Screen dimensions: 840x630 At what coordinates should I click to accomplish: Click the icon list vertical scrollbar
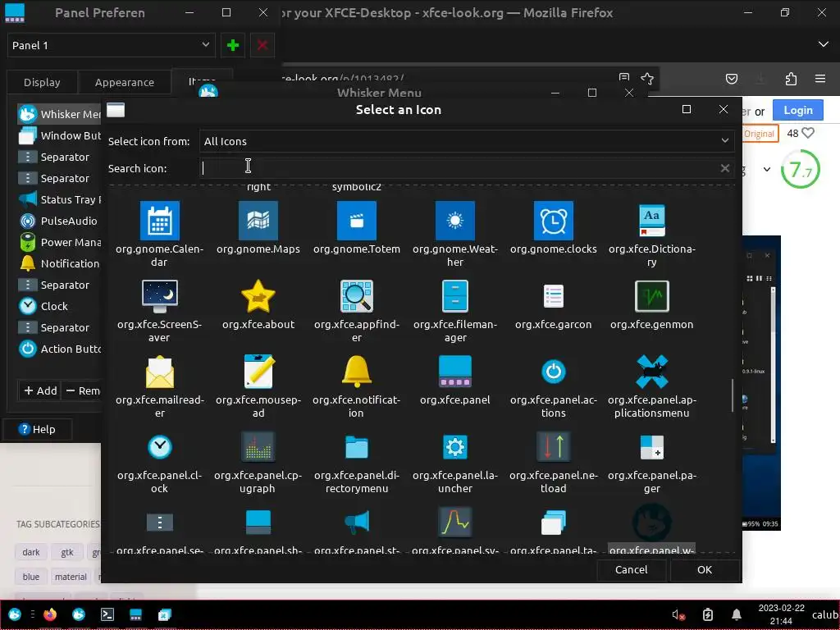[x=733, y=395]
